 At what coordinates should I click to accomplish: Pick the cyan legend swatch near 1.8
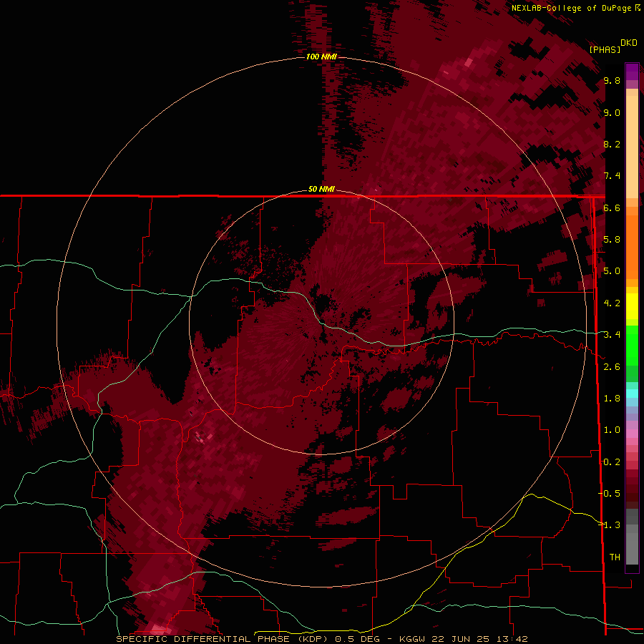click(x=632, y=394)
